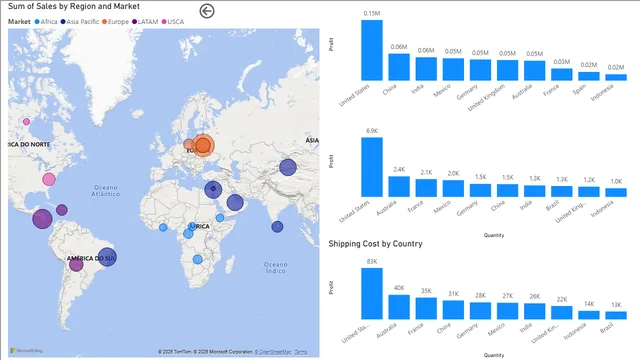The width and height of the screenshot is (640, 360).
Task: Select the Indonesia bar in the top chart
Action: 616,77
